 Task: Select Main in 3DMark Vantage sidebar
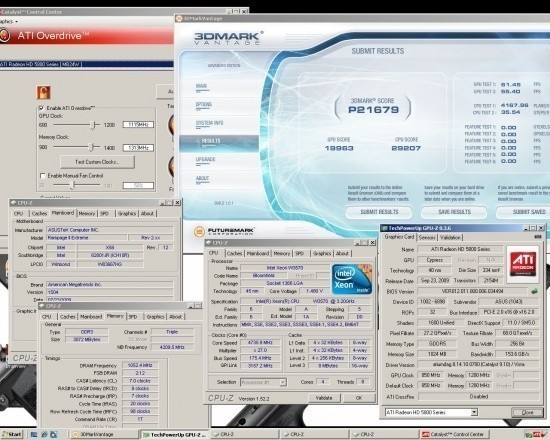click(201, 86)
